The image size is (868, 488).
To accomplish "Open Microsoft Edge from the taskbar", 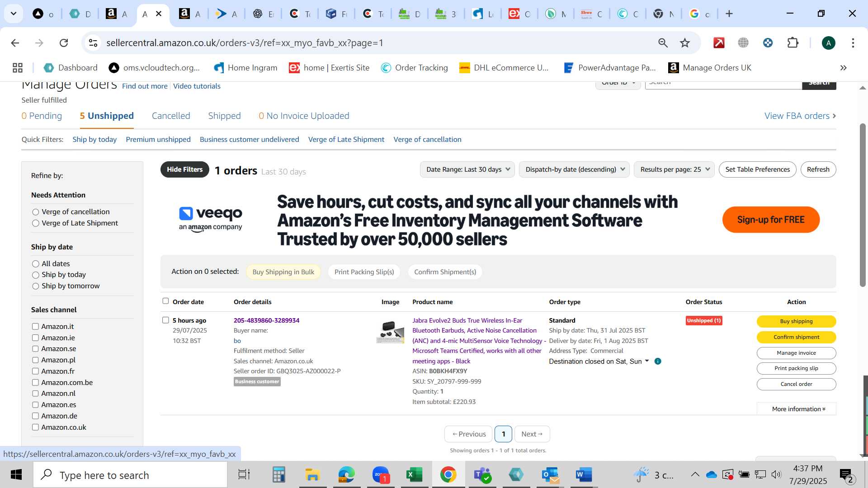I will click(347, 475).
